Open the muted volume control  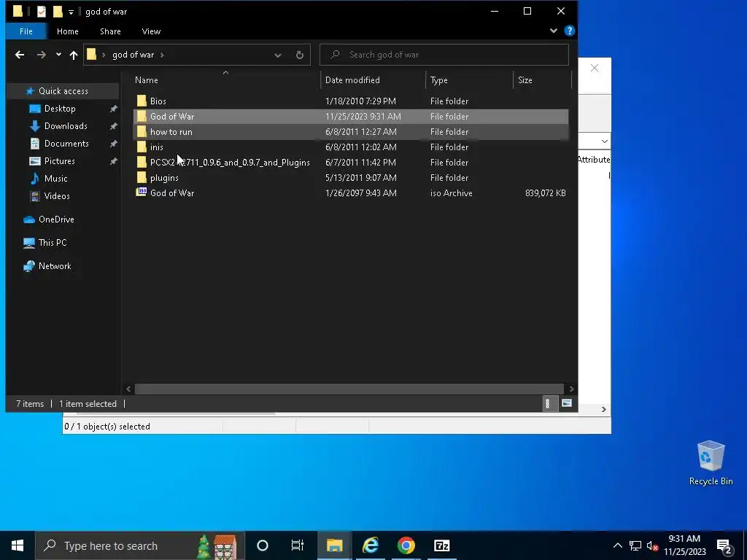[x=652, y=545]
